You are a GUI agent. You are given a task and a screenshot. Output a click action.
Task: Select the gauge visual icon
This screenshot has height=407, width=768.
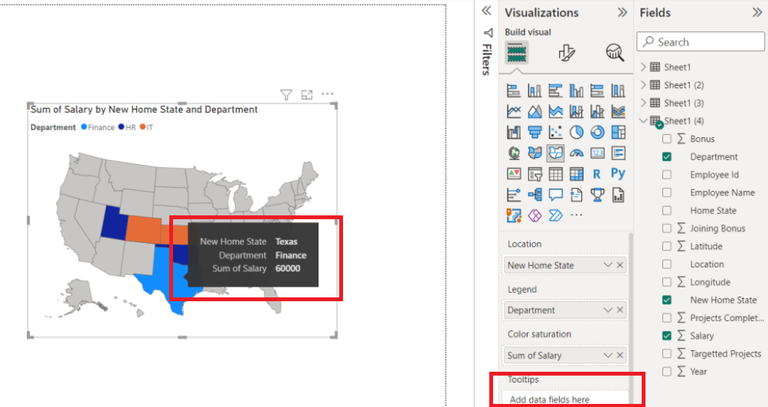tap(576, 153)
